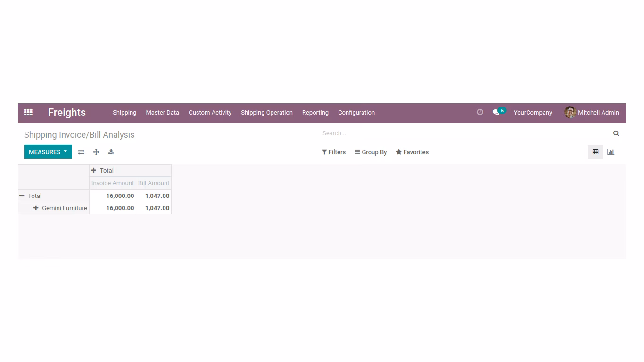644x362 pixels.
Task: Click the Shipping Invoice/Bill Analysis title
Action: [79, 135]
